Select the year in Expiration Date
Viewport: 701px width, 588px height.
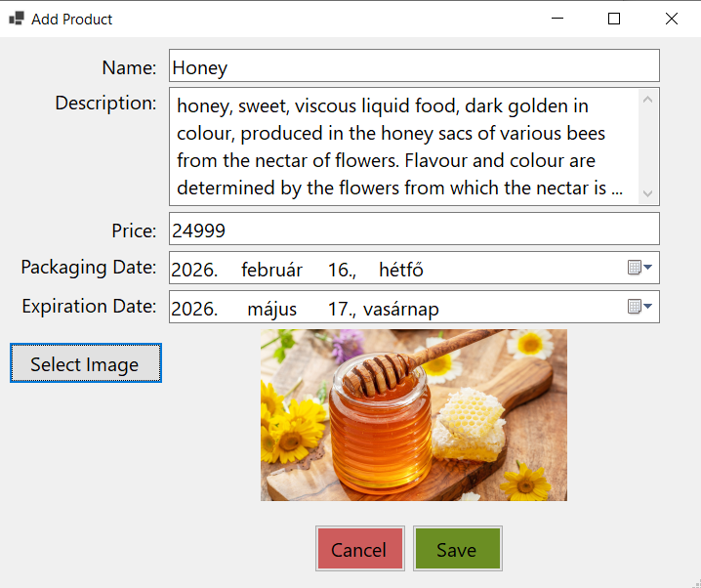(x=193, y=310)
